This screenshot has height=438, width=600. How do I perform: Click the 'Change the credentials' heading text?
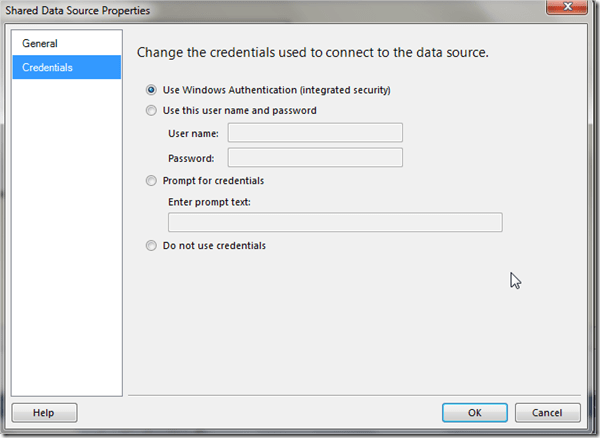(x=312, y=53)
